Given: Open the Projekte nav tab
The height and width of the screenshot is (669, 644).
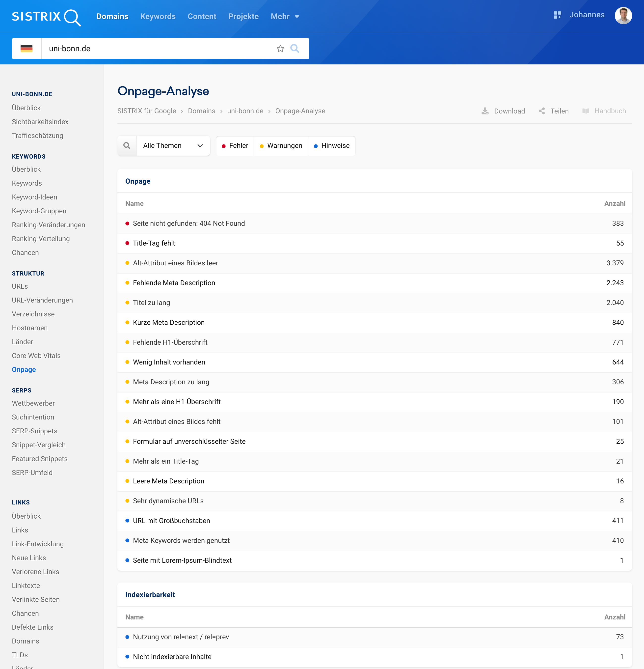Looking at the screenshot, I should pos(243,16).
